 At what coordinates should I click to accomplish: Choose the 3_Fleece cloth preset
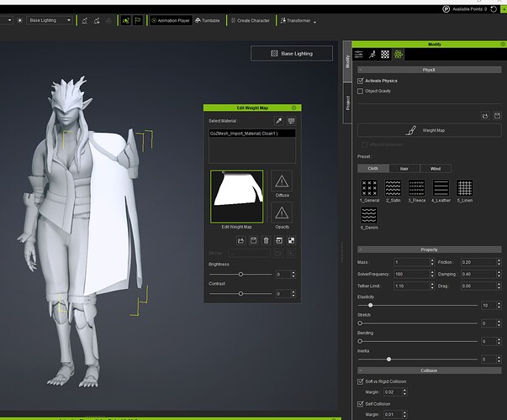(x=417, y=187)
